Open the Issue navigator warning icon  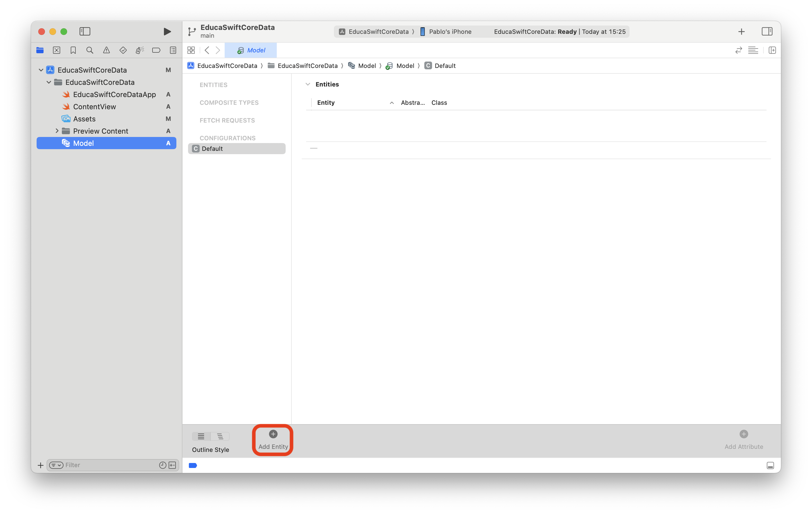click(x=106, y=50)
